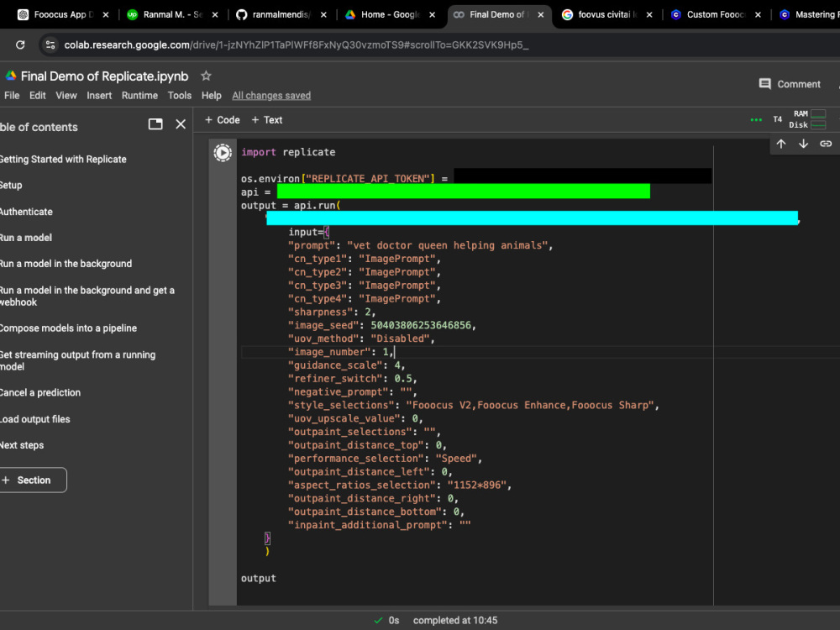Screen dimensions: 840x630
Task: Open table of contents in new tab icon
Action: pyautogui.click(x=155, y=123)
